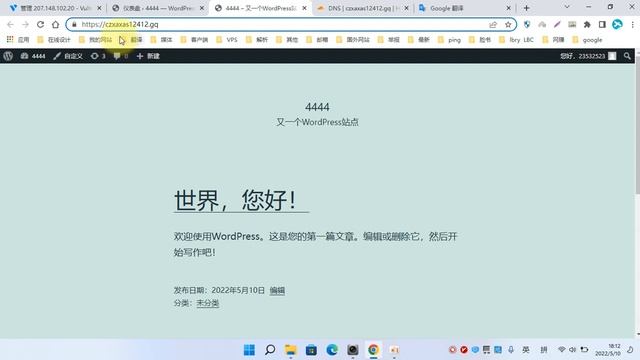Open the 我的网站 bookmark folder
640x360 pixels.
tap(96, 40)
